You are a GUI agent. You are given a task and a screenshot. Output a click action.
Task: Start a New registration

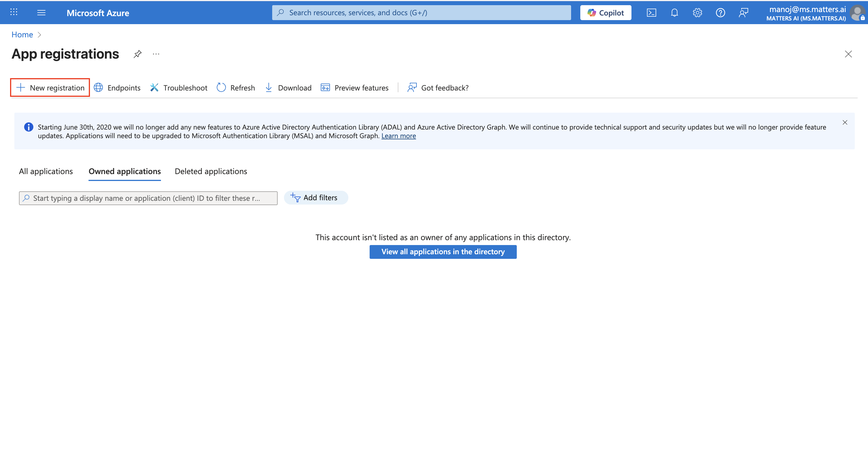tap(50, 88)
